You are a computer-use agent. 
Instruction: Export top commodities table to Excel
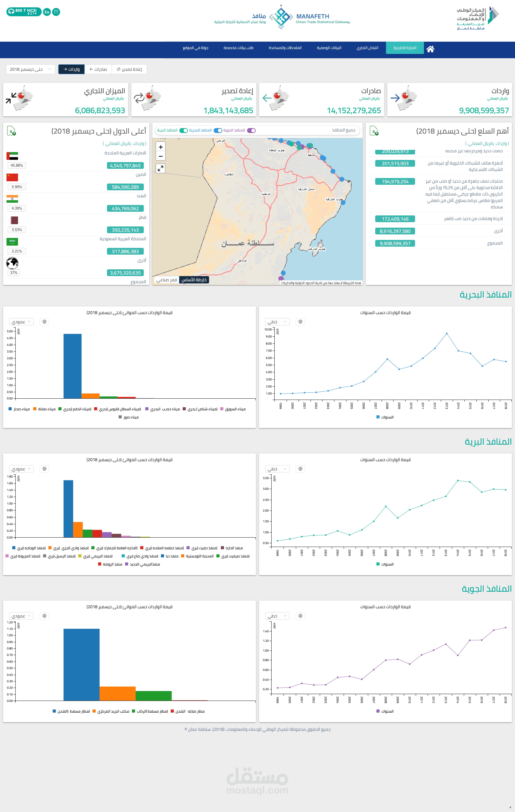point(374,131)
